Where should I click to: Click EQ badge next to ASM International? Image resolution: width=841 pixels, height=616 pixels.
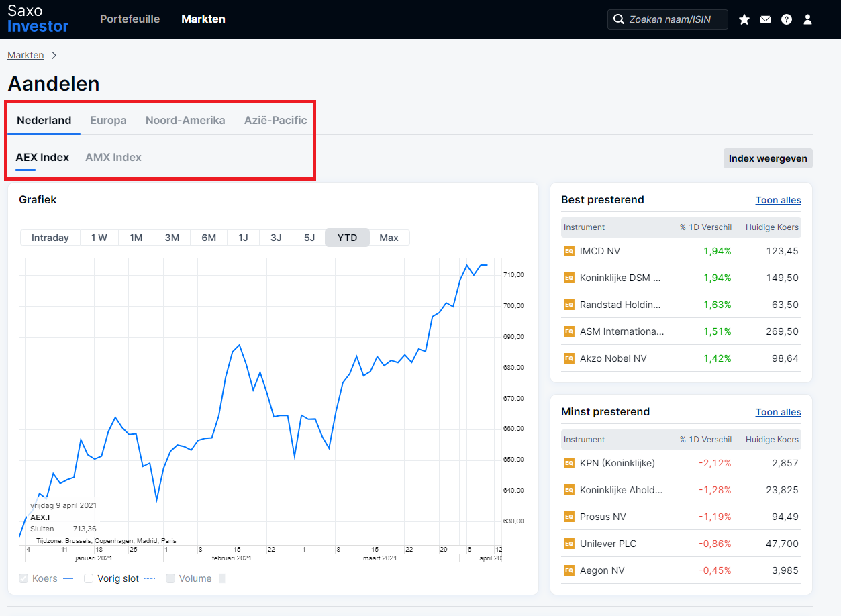pos(568,331)
